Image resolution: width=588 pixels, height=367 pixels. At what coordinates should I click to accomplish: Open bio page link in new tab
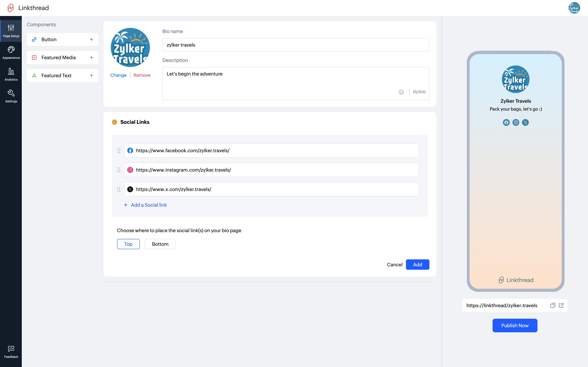coord(561,305)
